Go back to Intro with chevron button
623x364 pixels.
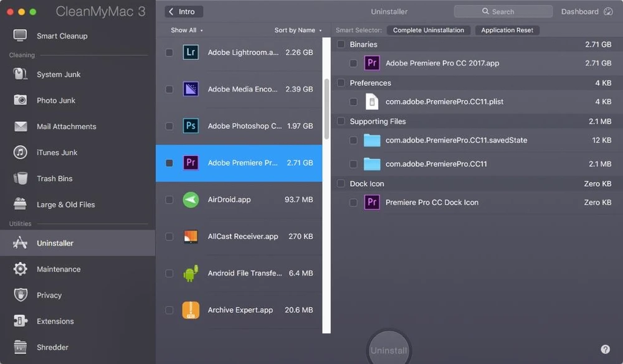[x=184, y=12]
